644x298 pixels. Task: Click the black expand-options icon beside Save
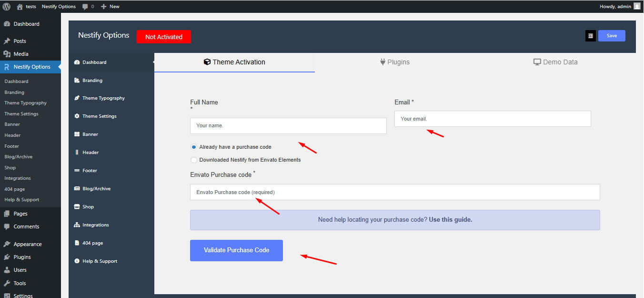[591, 36]
